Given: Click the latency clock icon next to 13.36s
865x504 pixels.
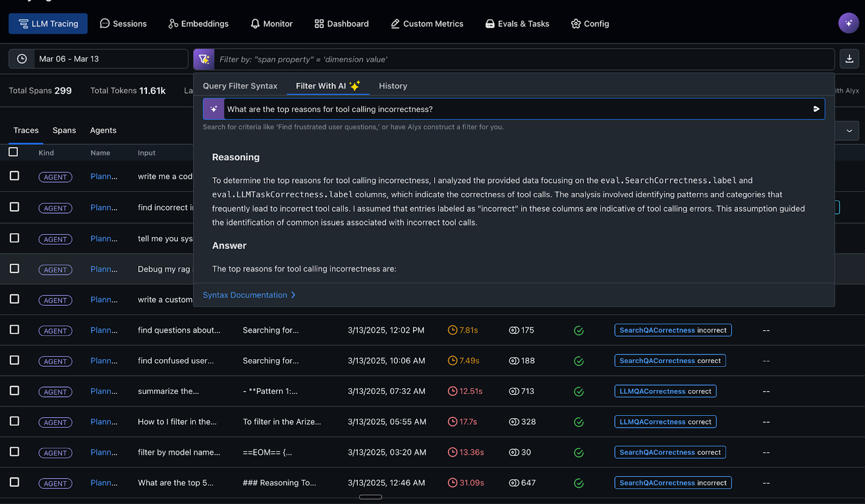Looking at the screenshot, I should (x=453, y=452).
